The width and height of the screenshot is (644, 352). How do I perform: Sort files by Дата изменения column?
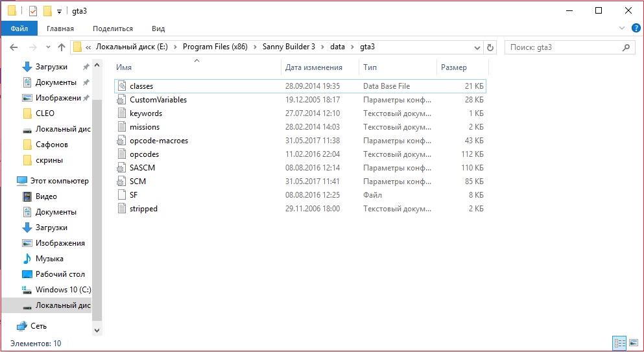320,67
